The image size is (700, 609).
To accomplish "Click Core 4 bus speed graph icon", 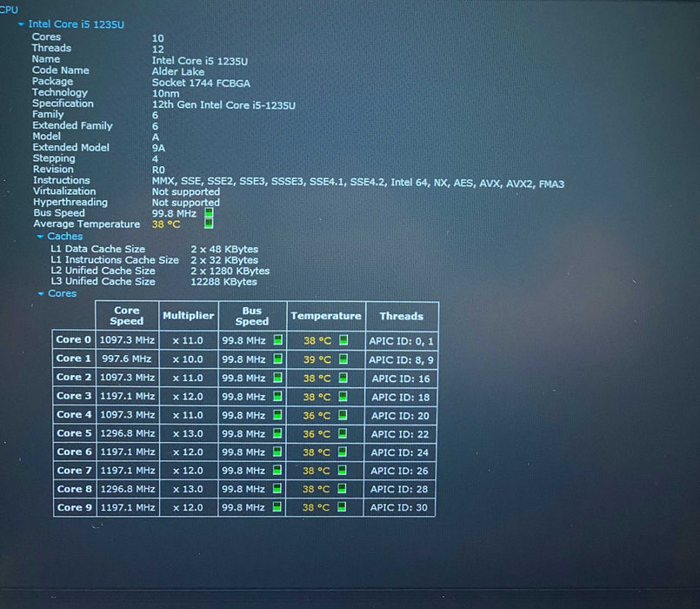I will tap(277, 415).
